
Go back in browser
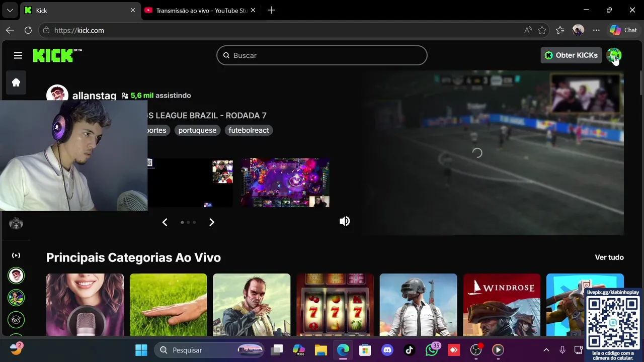10,30
